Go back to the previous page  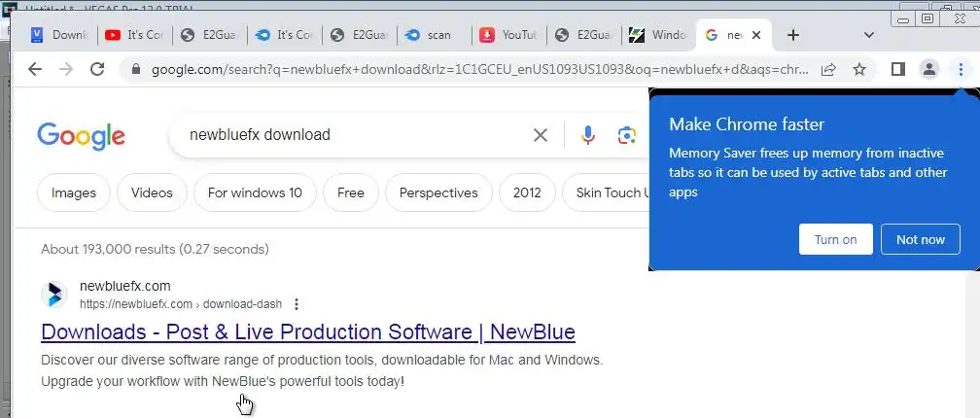(x=35, y=69)
